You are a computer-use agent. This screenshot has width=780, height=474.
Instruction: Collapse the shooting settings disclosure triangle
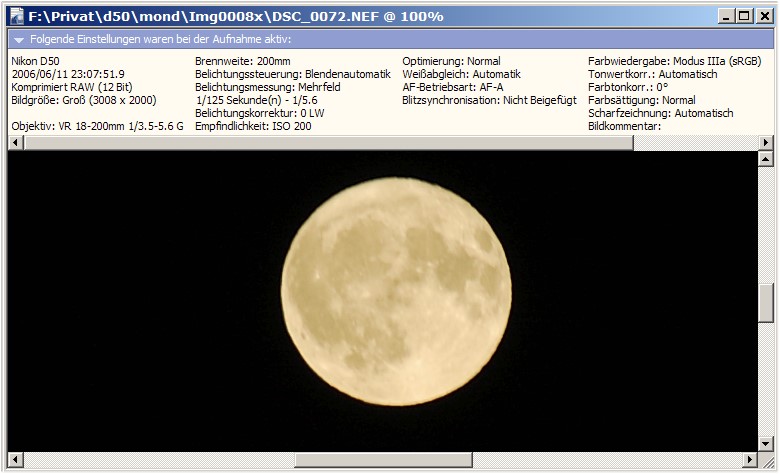click(x=18, y=40)
